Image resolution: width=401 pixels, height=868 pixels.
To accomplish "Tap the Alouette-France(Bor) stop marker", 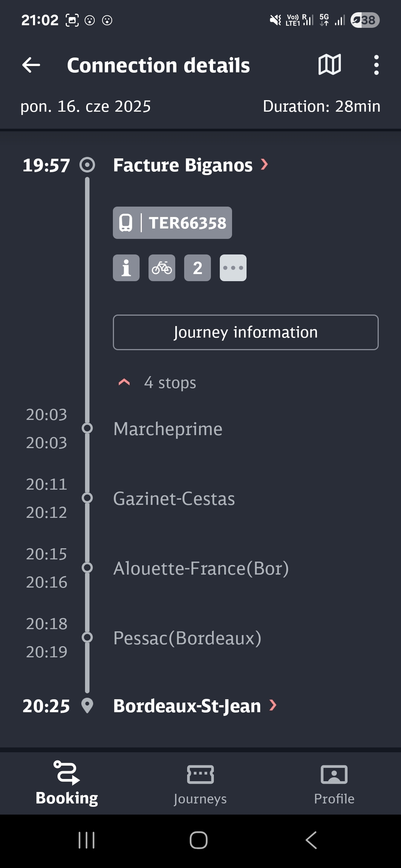I will point(87,568).
